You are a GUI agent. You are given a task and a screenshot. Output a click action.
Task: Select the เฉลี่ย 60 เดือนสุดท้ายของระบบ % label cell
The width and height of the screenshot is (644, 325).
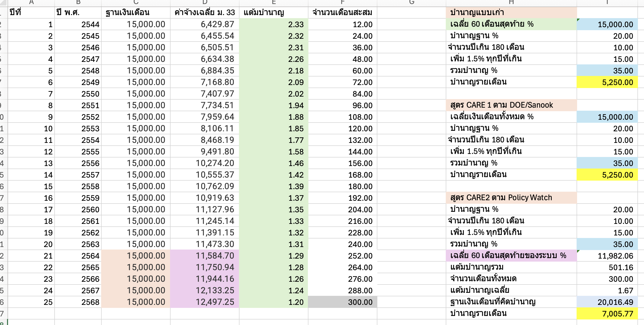[511, 256]
